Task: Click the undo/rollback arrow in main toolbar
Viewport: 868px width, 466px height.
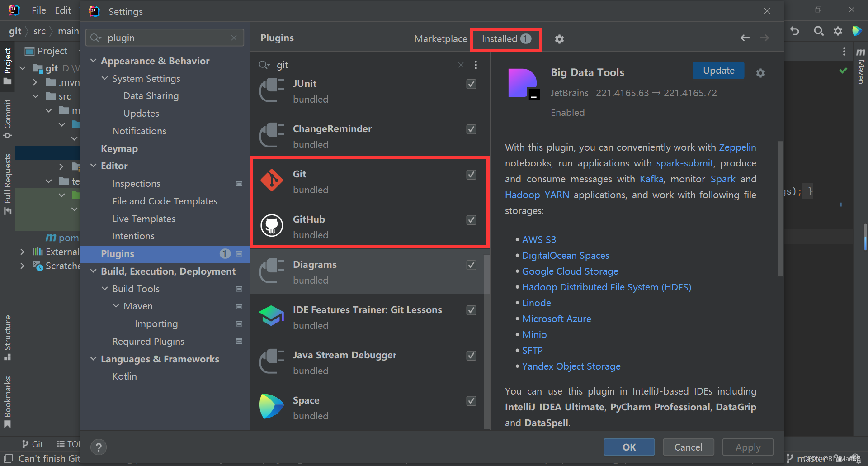Action: click(795, 31)
